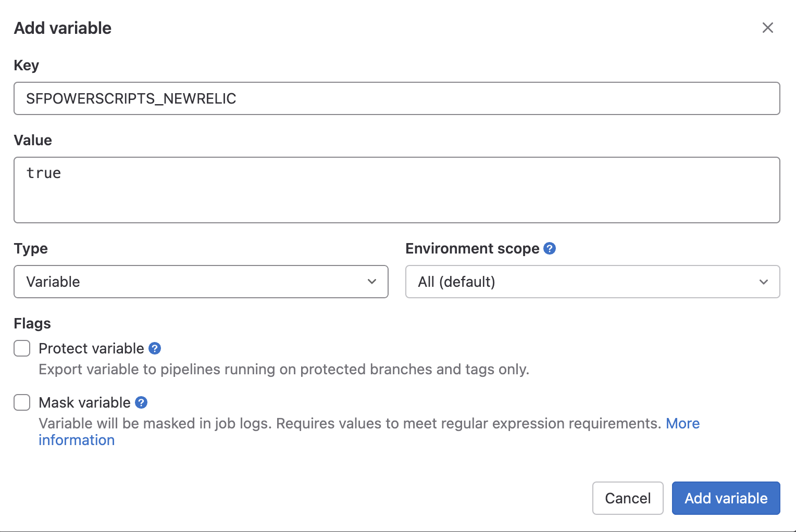The height and width of the screenshot is (532, 796).
Task: Close the Add variable dialog
Action: click(767, 28)
